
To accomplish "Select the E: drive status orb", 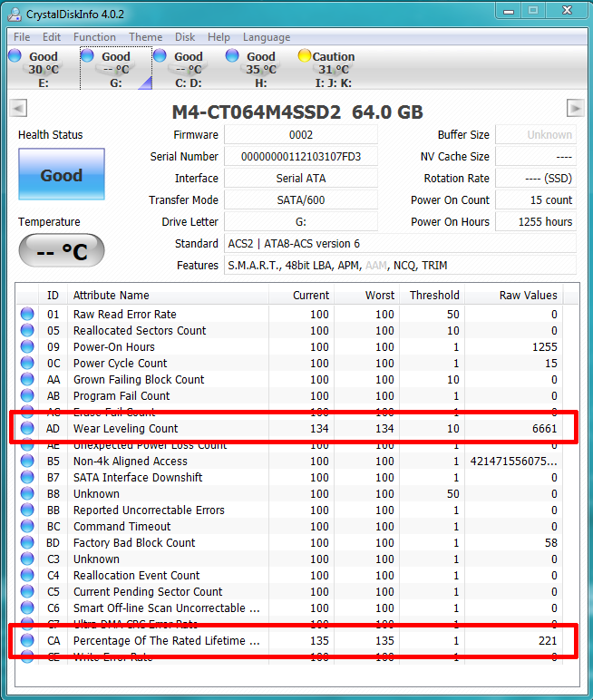I will [x=15, y=56].
